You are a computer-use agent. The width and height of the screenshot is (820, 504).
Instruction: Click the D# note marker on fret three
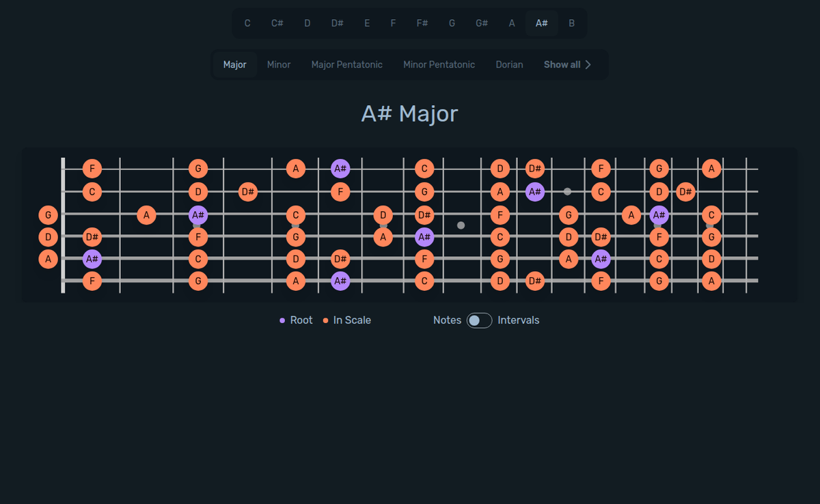(248, 192)
